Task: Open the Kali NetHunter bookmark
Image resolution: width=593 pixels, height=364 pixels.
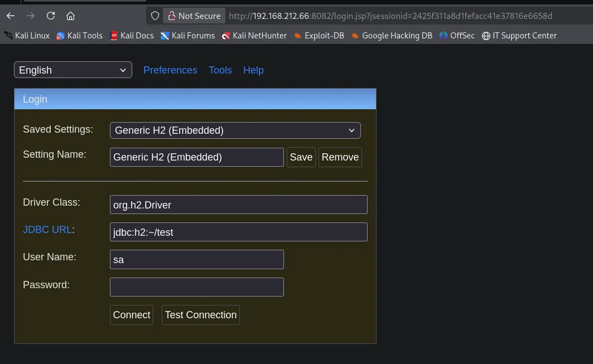Action: pyautogui.click(x=254, y=36)
